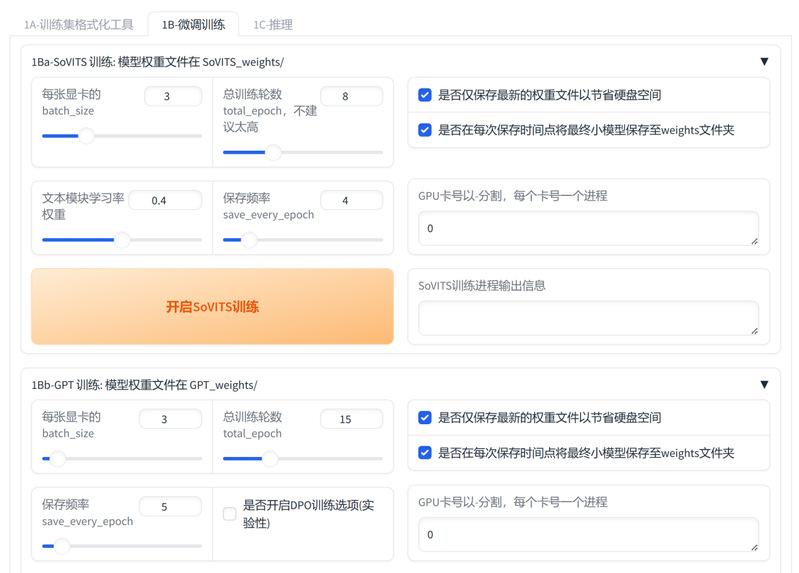The height and width of the screenshot is (573, 799).
Task: Click the GPT total_epoch slider
Action: coord(303,459)
